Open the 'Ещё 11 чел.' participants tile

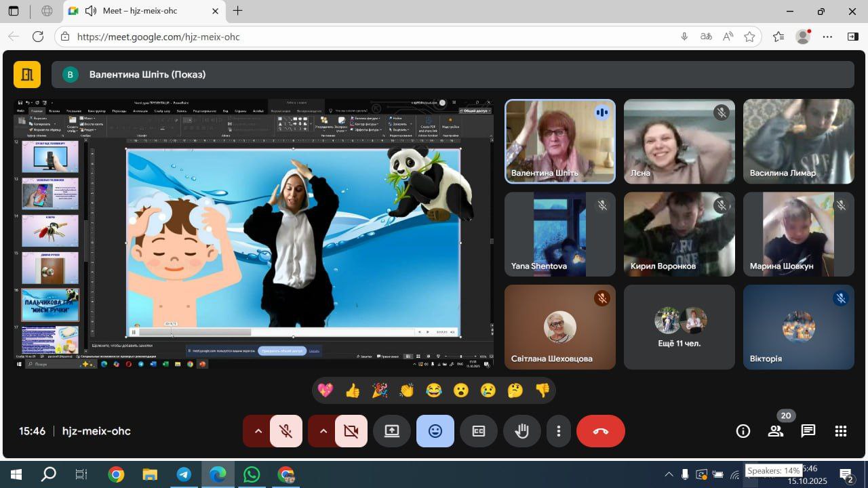click(679, 327)
